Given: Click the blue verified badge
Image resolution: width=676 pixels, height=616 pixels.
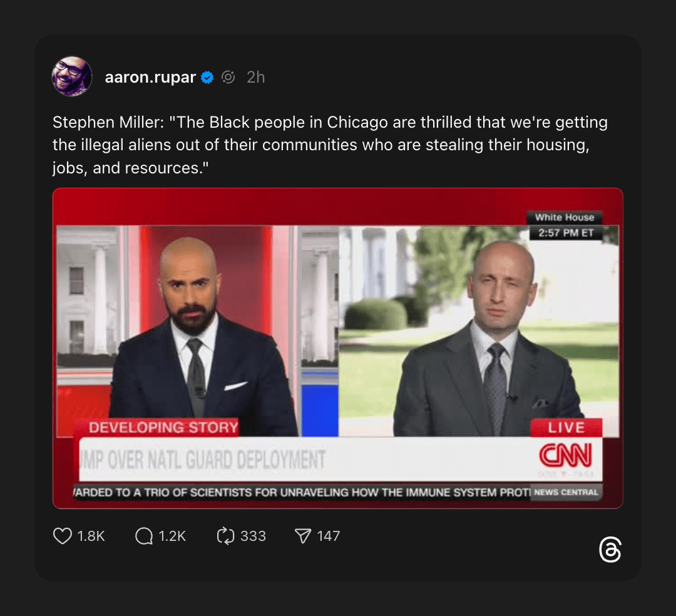Looking at the screenshot, I should (207, 78).
